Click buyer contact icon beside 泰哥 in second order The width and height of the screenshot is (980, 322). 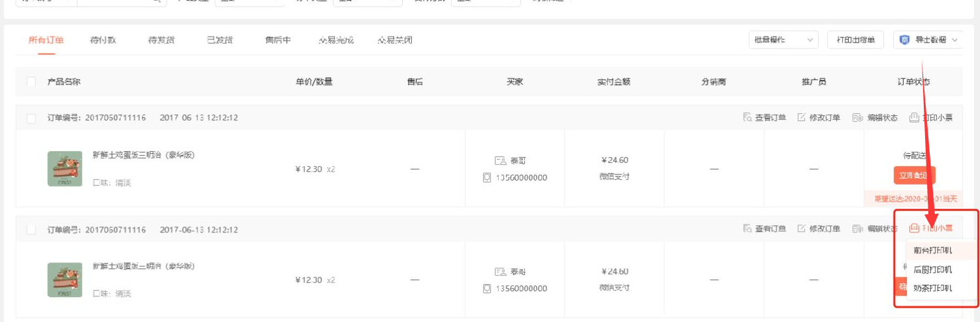coord(501,272)
